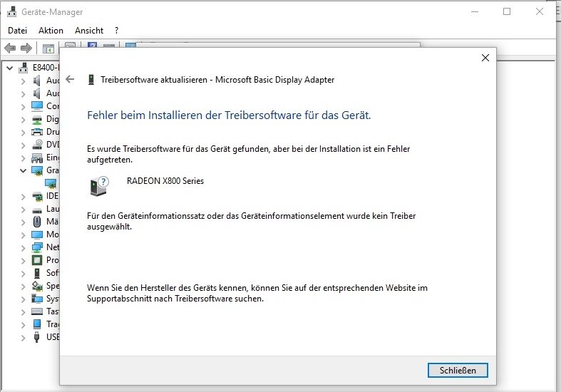Go back with the dialog's left arrow
The height and width of the screenshot is (392, 561).
(x=70, y=79)
